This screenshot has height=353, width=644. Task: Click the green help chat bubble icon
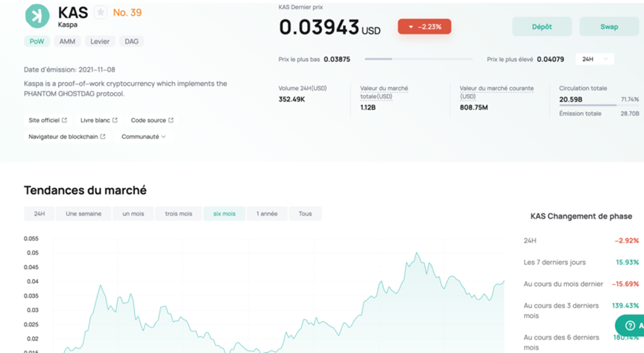click(x=630, y=325)
